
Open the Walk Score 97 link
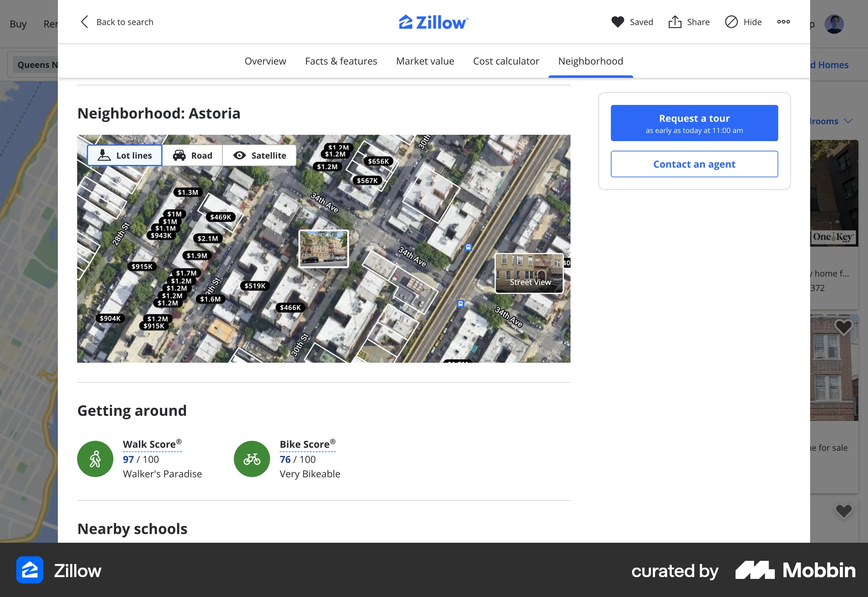(128, 459)
